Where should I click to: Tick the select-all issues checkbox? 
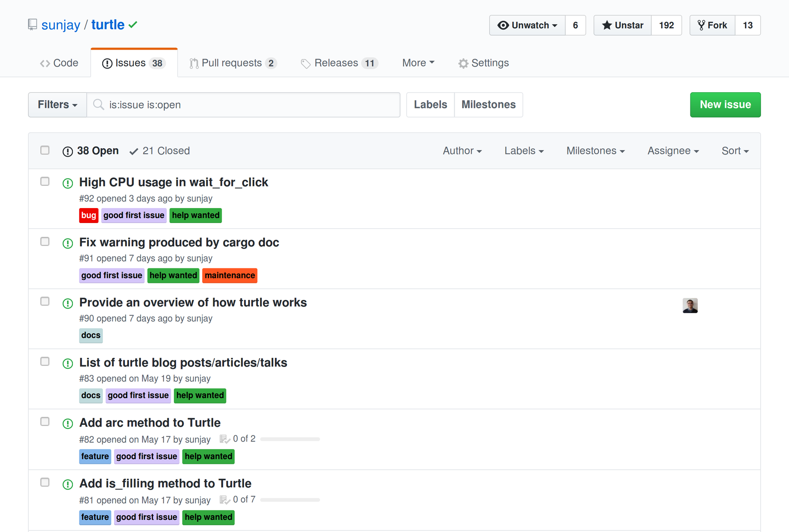point(45,150)
